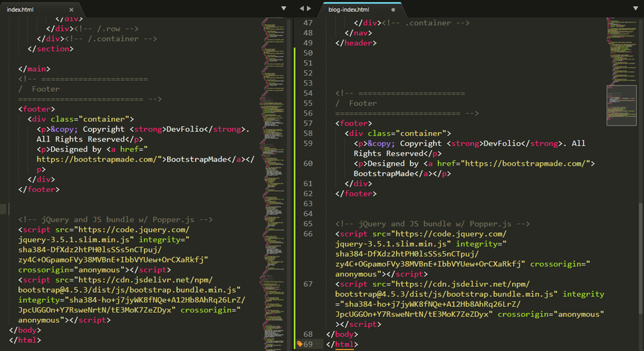
Task: Click line number 66 in the gutter
Action: pos(308,234)
